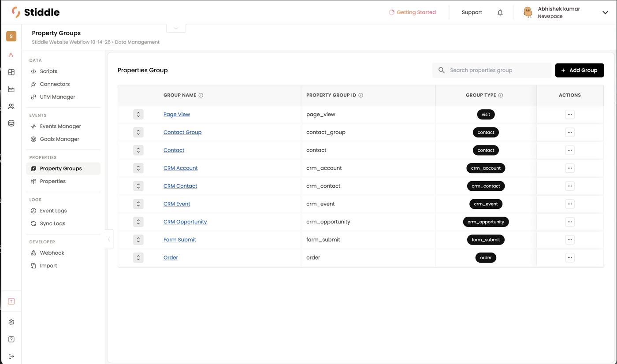Viewport: 617px width, 364px height.
Task: Click the Support link in top bar
Action: click(x=472, y=12)
